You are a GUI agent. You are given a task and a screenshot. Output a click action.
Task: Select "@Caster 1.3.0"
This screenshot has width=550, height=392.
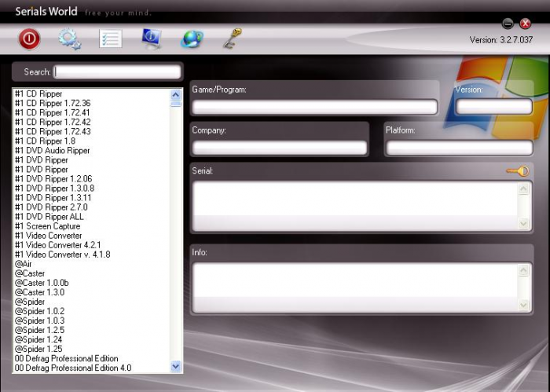click(x=39, y=292)
